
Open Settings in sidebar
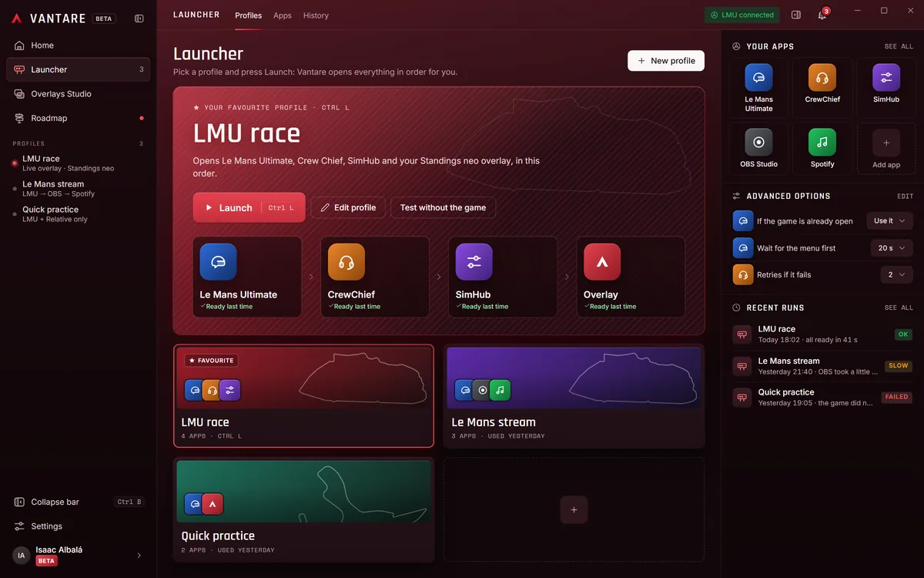pyautogui.click(x=78, y=526)
